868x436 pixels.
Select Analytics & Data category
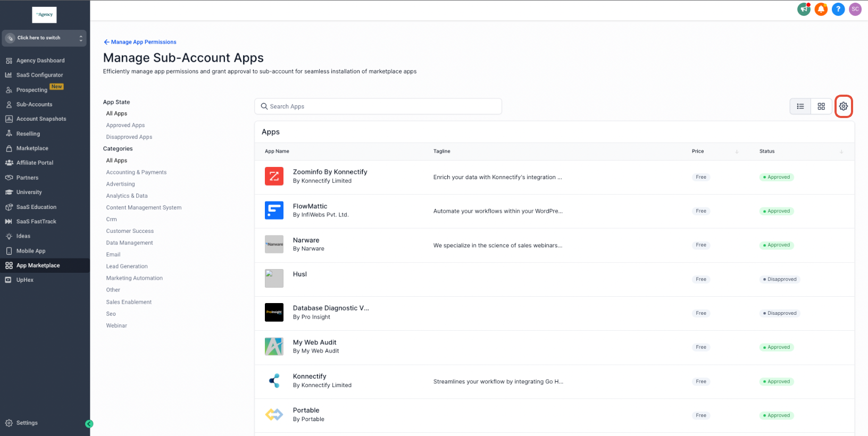127,196
